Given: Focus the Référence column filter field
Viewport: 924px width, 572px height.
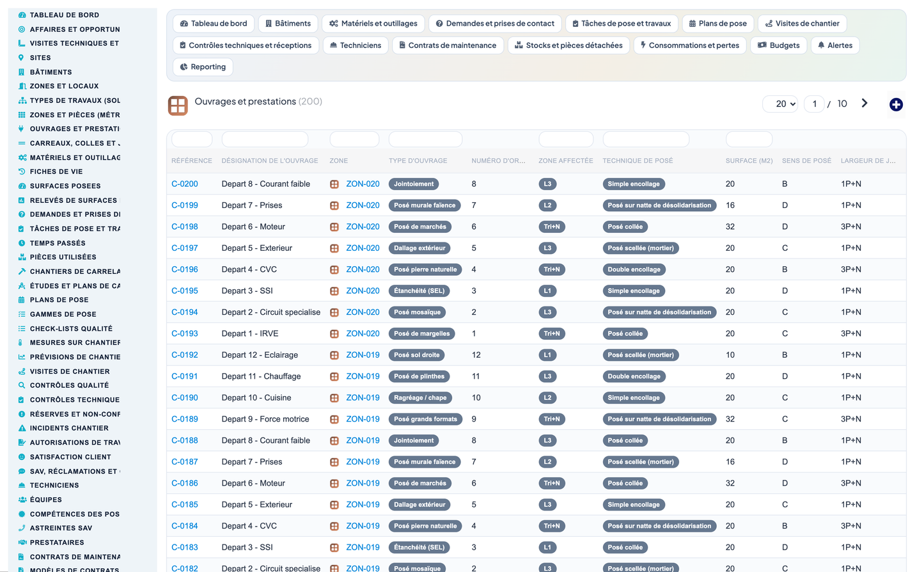Looking at the screenshot, I should 192,139.
